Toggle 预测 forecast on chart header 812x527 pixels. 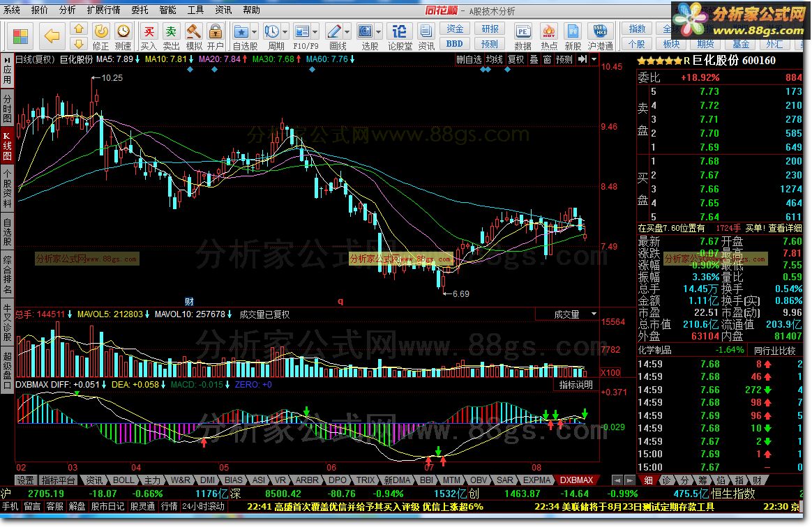(564, 59)
